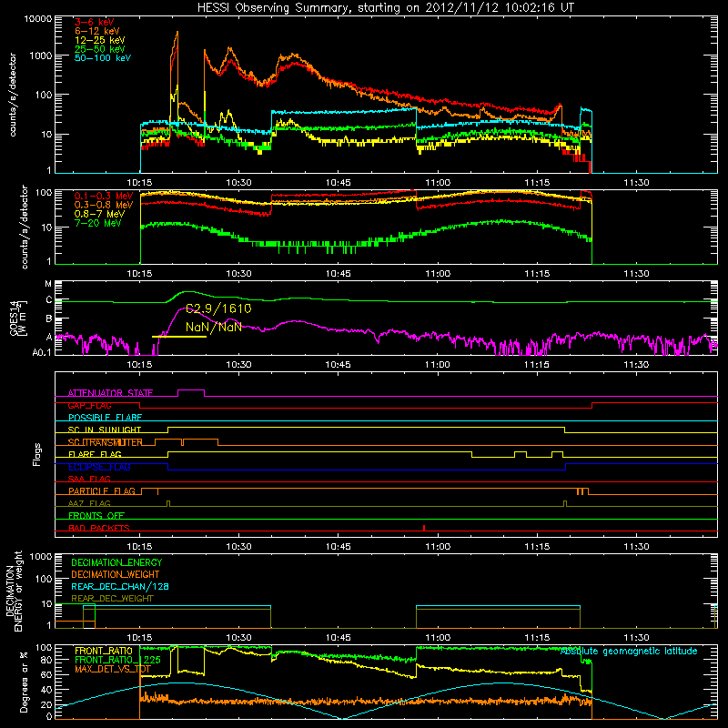Select the 50-100 keV legend label

[103, 58]
